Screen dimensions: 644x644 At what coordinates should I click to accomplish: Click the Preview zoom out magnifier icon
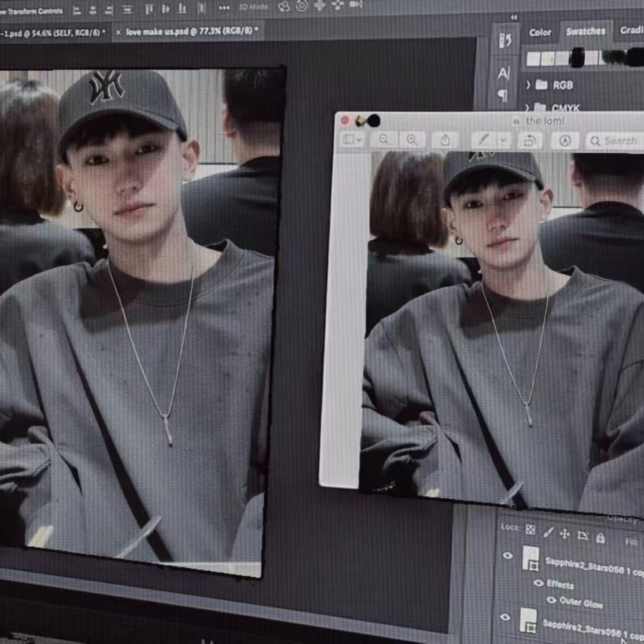[x=383, y=140]
